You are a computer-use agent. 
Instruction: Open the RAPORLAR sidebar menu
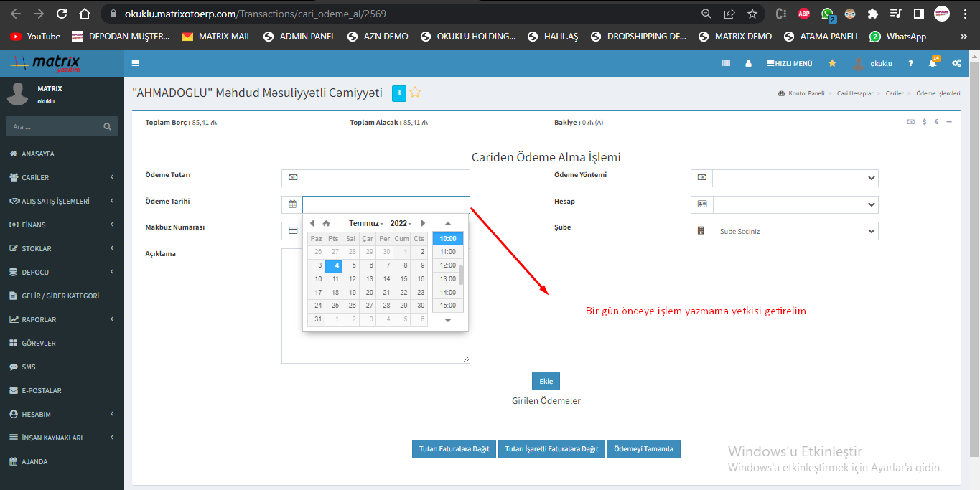[x=62, y=319]
